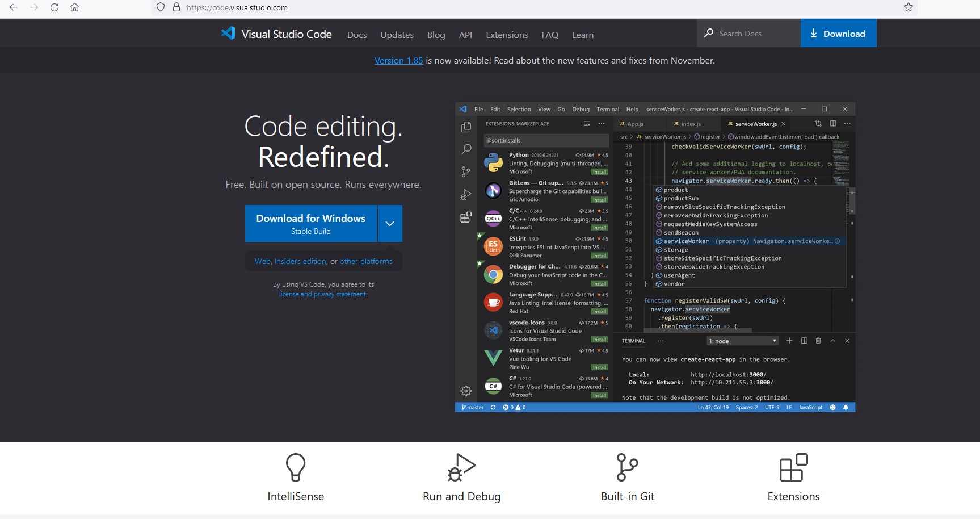
Task: Click the Extensions feature label
Action: 793,496
